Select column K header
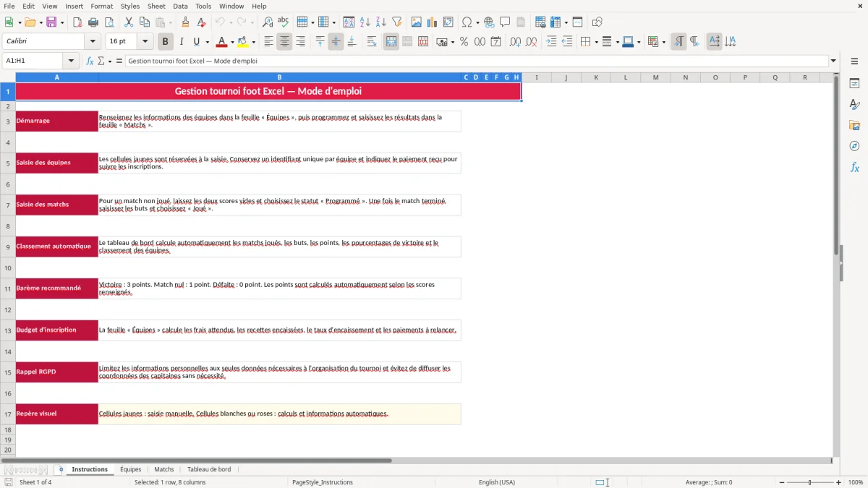The width and height of the screenshot is (868, 488). 596,77
